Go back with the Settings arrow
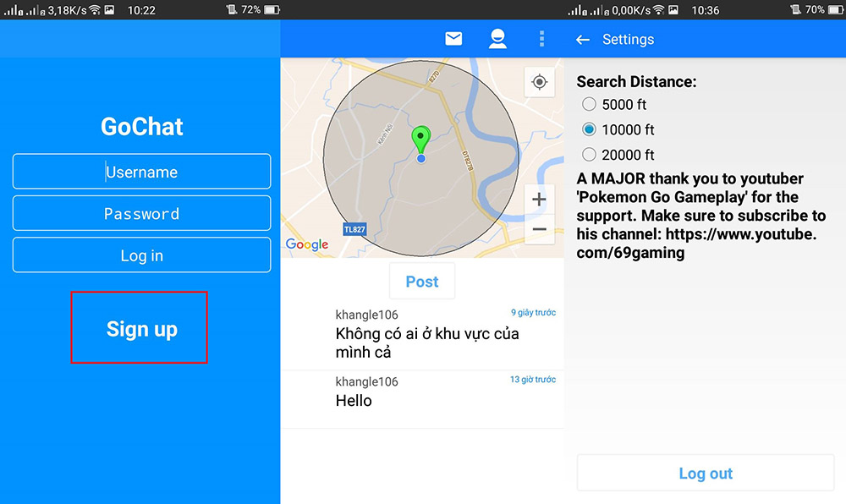The height and width of the screenshot is (504, 846). pos(583,40)
